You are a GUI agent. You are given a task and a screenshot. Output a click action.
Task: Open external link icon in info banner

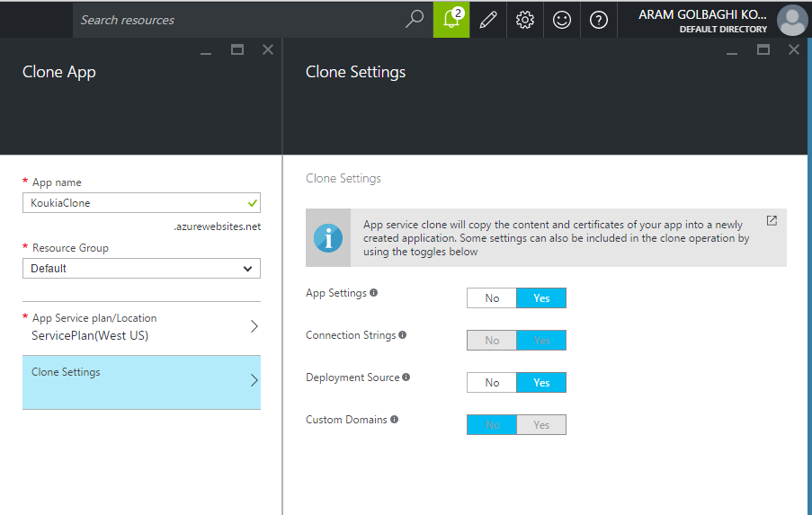coord(772,220)
